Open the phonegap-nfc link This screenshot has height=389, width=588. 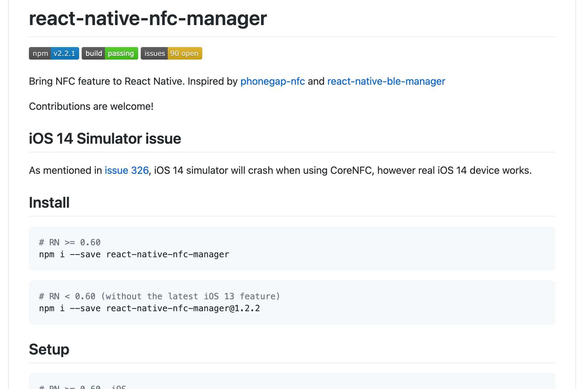click(272, 81)
